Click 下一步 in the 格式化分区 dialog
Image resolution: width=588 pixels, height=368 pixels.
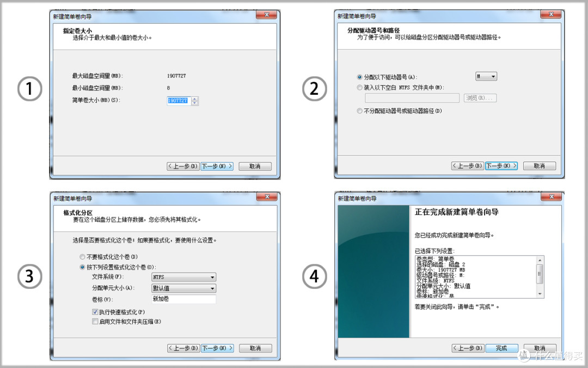pos(217,348)
